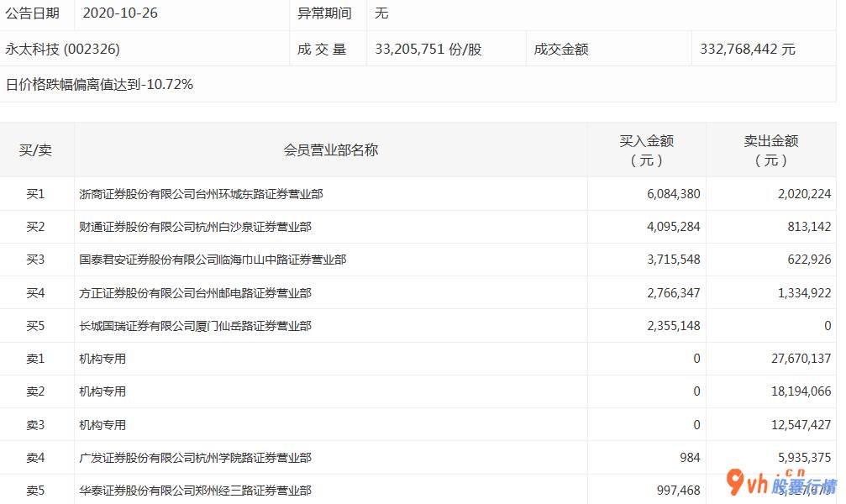Select 浙商证券台州环城东路 branch name
Viewport: 846px width, 504px height.
pos(201,194)
